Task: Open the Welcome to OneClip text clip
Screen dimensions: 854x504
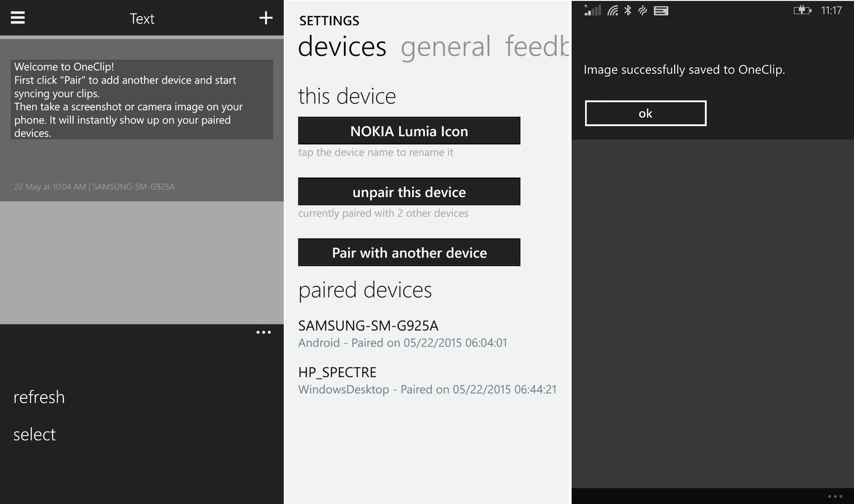Action: point(141,100)
